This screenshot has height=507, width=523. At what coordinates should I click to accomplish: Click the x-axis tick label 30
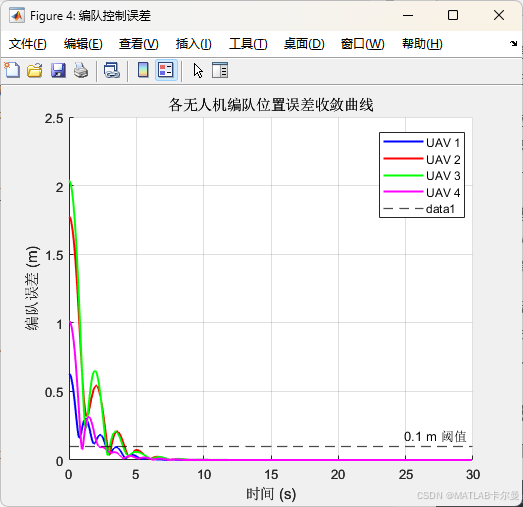473,474
